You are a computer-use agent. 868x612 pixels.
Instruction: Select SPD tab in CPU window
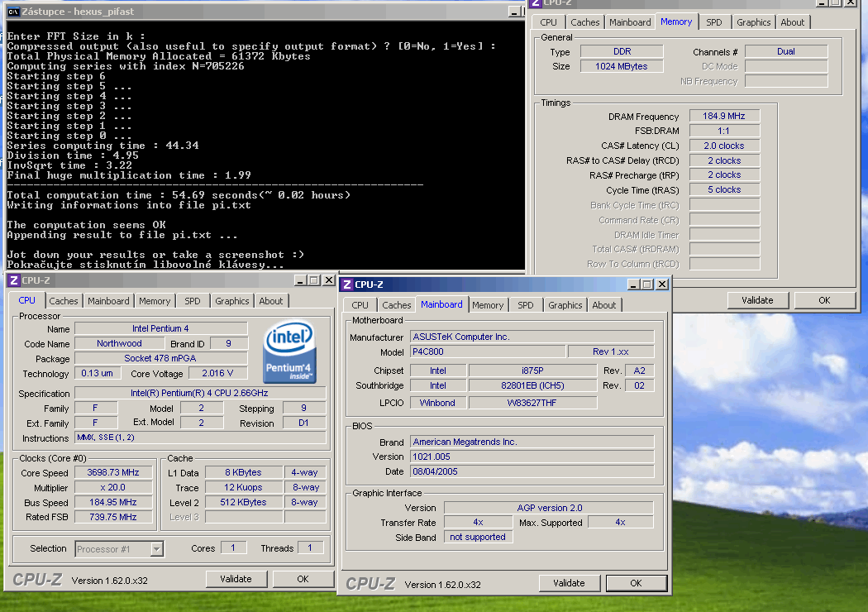[x=192, y=301]
